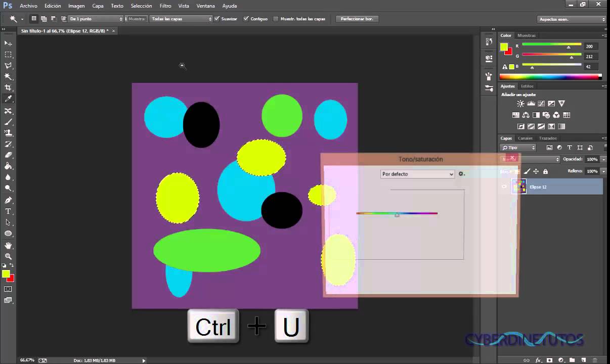Screen dimensions: 610x364
Task: Open the Opacidad dropdown arrow
Action: pos(604,159)
